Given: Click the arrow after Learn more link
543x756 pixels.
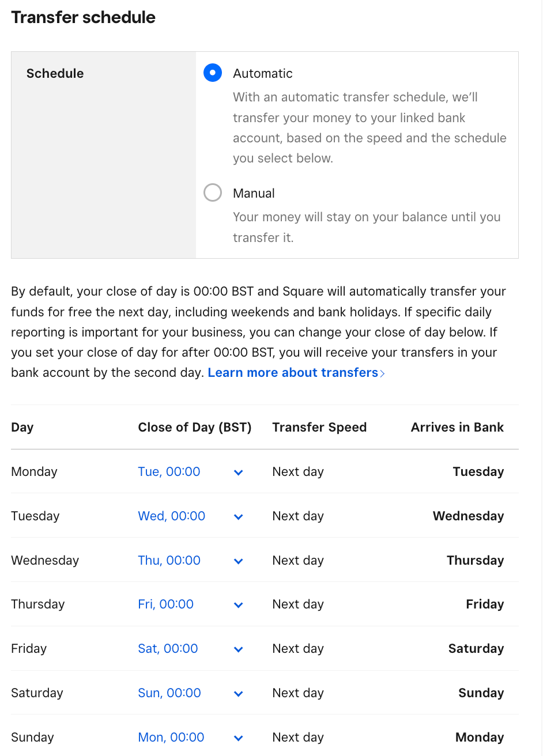Looking at the screenshot, I should tap(383, 373).
